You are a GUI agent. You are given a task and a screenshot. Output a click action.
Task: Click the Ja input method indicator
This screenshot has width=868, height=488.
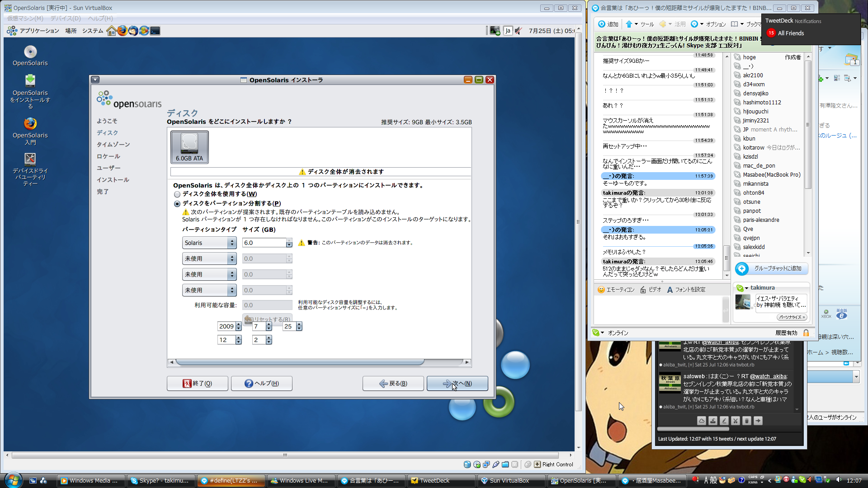[508, 31]
